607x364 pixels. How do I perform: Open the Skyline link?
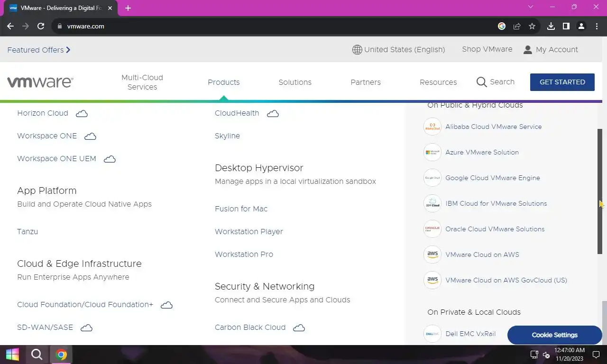tap(227, 136)
